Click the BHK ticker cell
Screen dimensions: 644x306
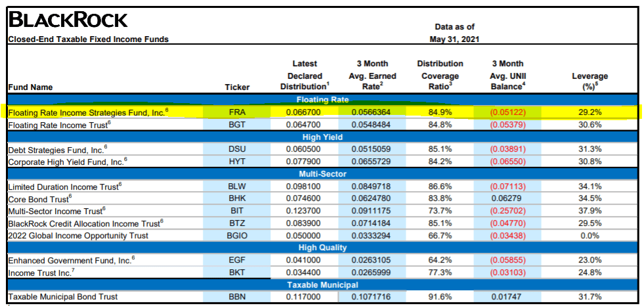click(236, 199)
